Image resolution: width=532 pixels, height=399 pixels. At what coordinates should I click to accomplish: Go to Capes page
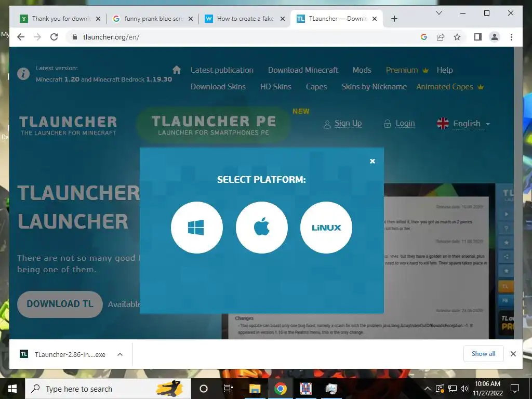point(316,87)
